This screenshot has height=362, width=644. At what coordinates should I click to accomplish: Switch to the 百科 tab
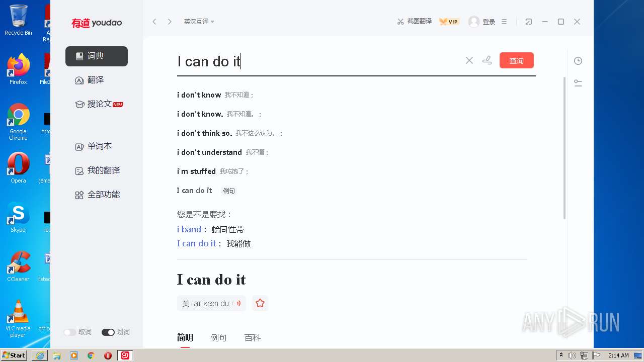[253, 338]
